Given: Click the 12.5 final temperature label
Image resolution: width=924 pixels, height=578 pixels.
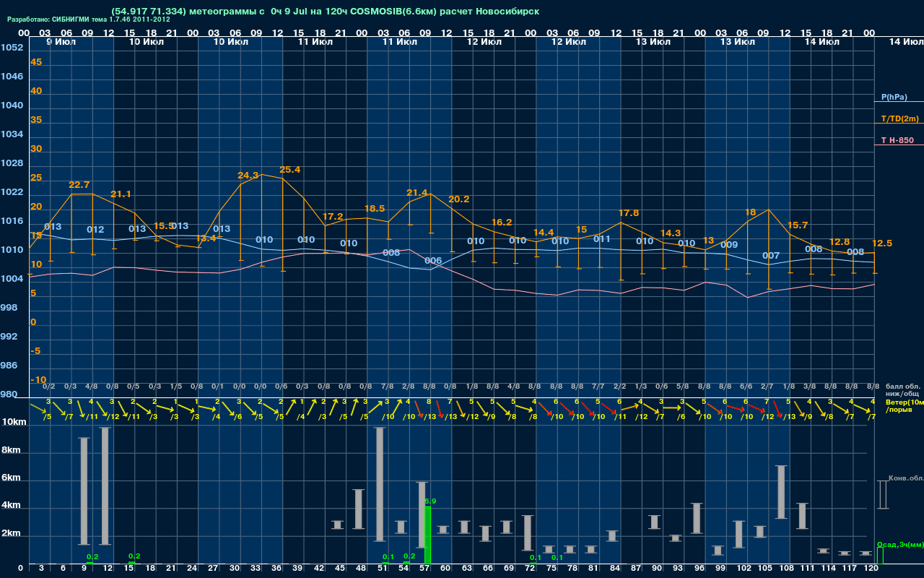Looking at the screenshot, I should (882, 243).
